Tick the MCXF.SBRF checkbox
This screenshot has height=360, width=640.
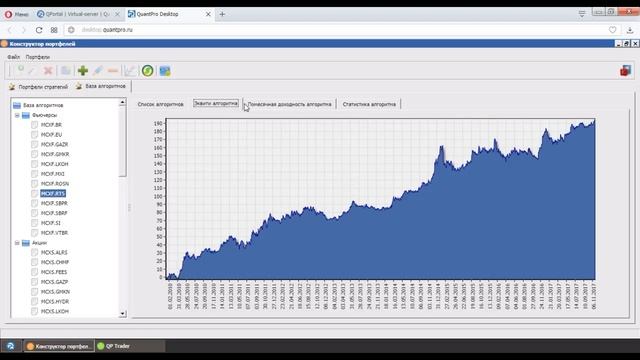(x=34, y=213)
